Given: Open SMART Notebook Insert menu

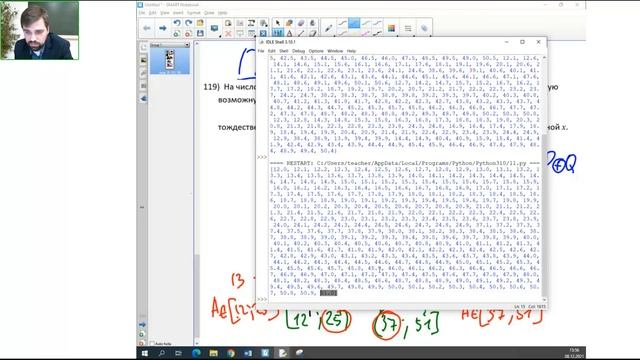Looking at the screenshot, I should (x=178, y=13).
